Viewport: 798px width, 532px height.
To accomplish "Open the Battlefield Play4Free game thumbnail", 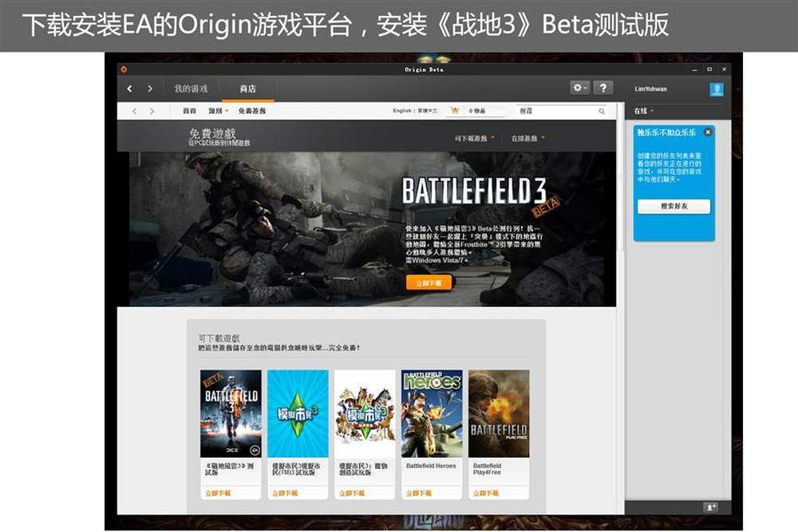I will [499, 413].
